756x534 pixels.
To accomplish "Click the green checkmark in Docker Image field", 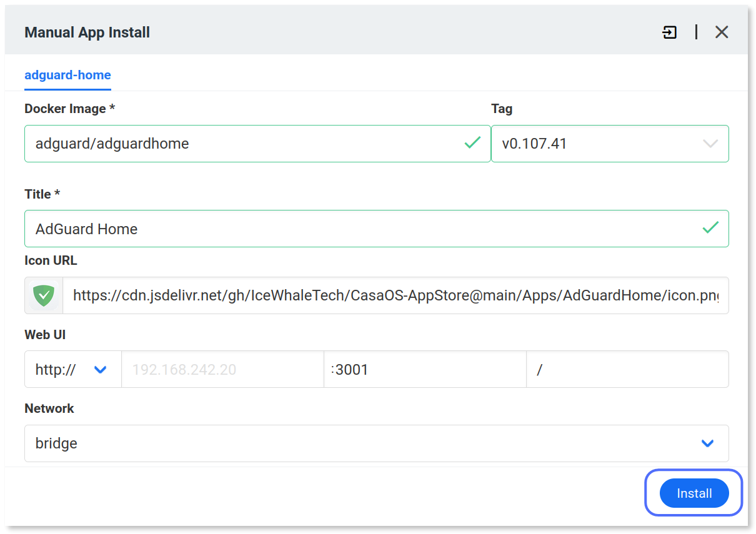I will pos(472,143).
